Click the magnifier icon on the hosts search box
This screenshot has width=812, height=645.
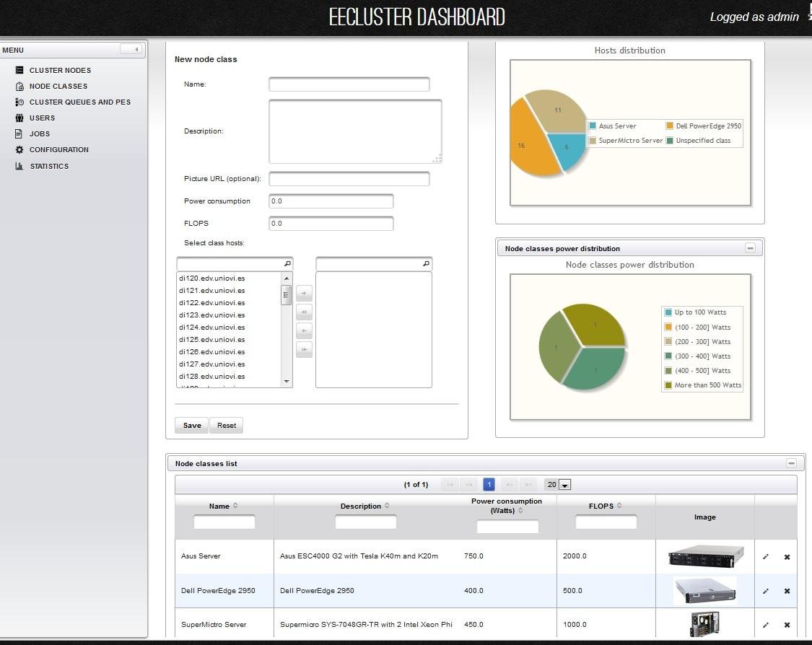click(x=287, y=263)
